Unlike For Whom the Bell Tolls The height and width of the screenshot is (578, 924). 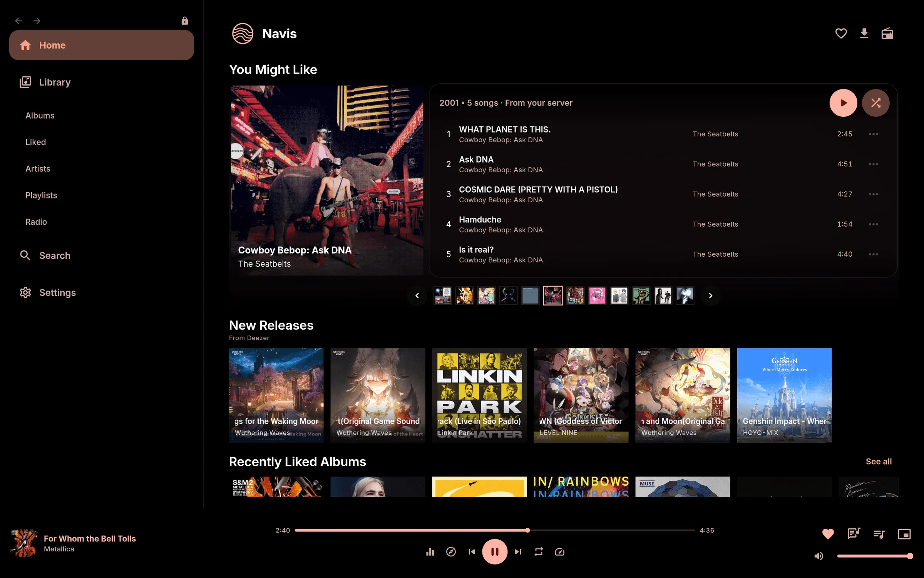[x=828, y=534]
